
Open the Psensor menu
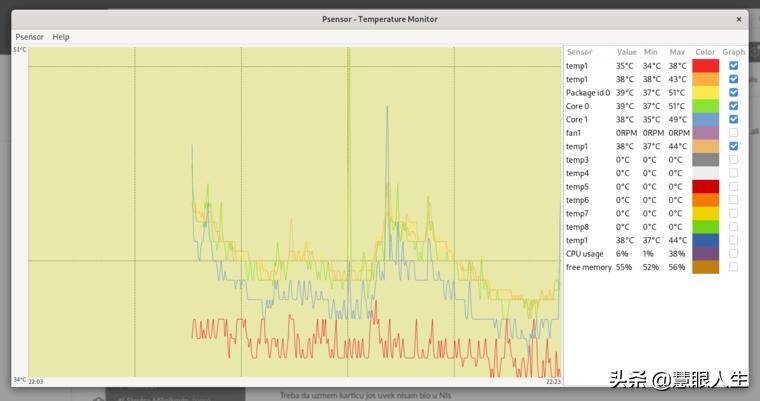click(x=29, y=37)
